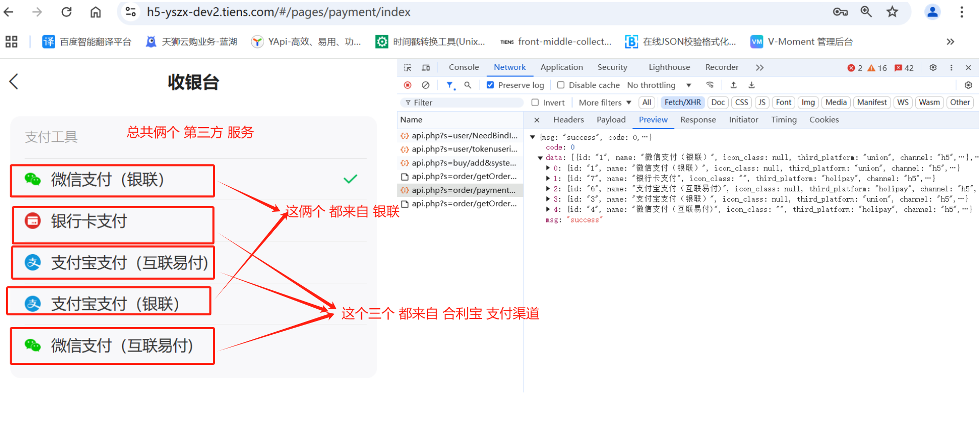Viewport: 980px width, 421px height.
Task: Clear the network log
Action: [x=425, y=85]
